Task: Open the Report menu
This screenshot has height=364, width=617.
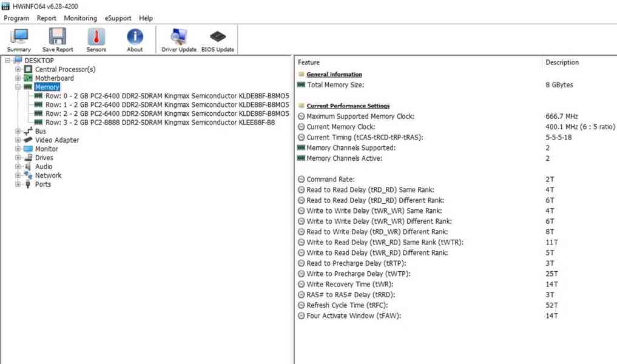Action: pyautogui.click(x=47, y=18)
